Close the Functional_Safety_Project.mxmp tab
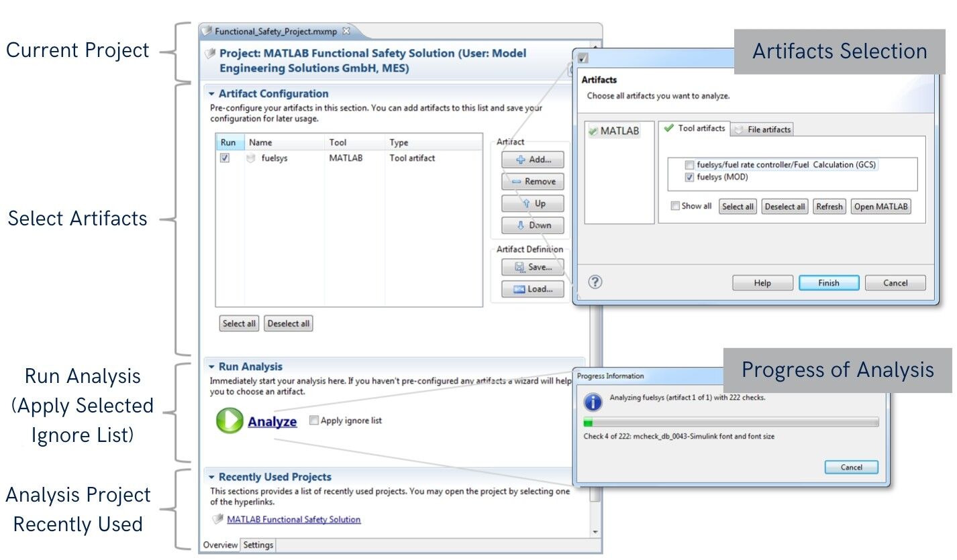This screenshot has height=560, width=957. [x=346, y=31]
